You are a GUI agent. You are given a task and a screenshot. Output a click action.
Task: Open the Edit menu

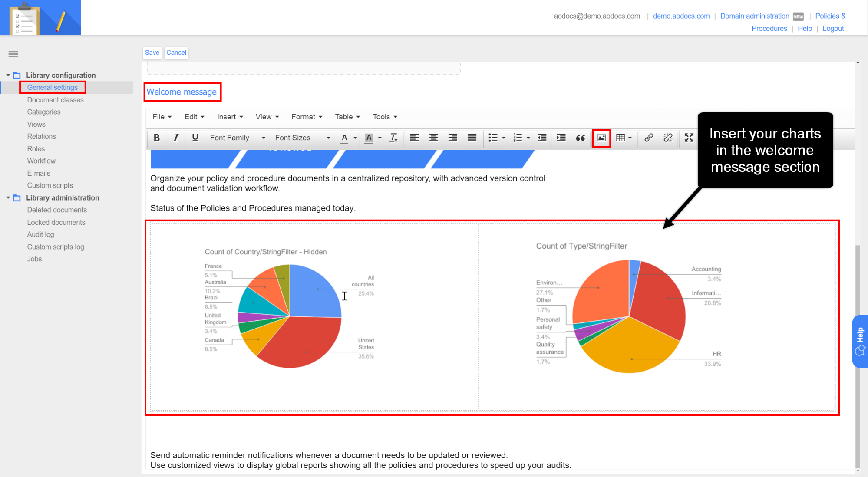(x=194, y=117)
